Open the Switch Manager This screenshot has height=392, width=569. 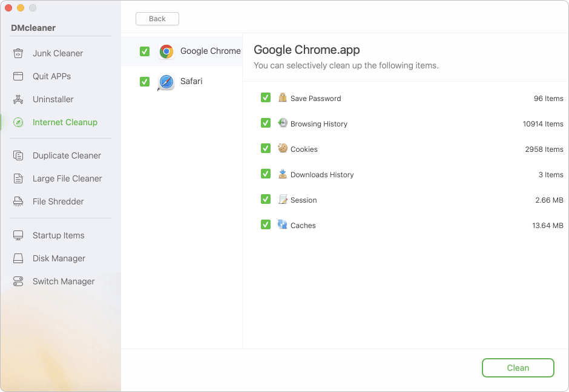62,281
